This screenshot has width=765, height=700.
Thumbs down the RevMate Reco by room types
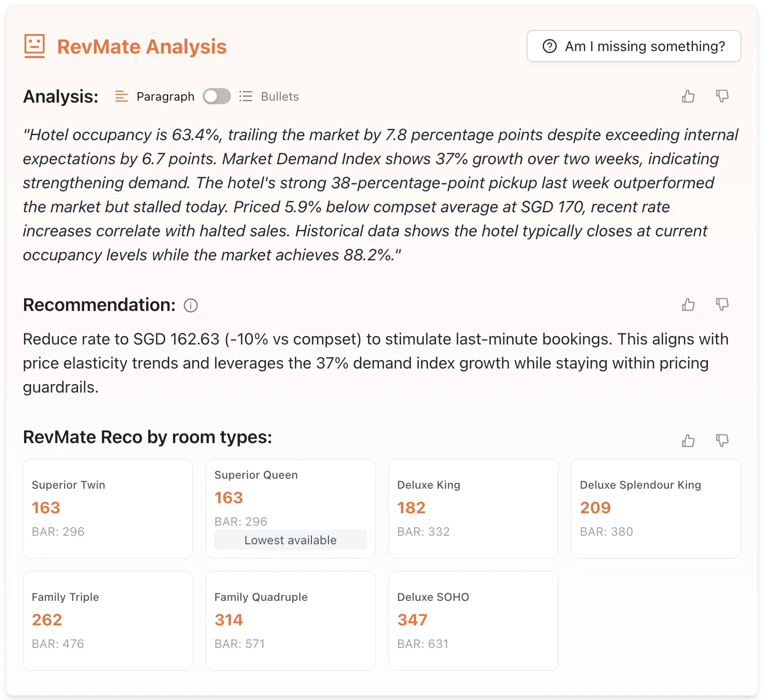(x=722, y=441)
